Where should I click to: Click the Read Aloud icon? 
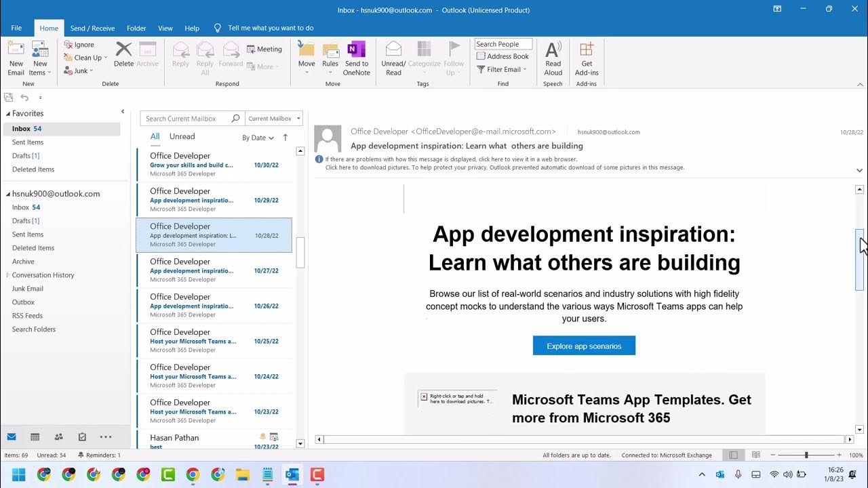pyautogui.click(x=553, y=58)
